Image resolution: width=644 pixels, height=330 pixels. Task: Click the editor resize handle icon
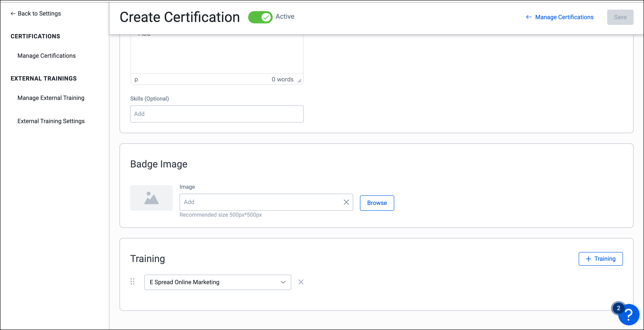[300, 81]
